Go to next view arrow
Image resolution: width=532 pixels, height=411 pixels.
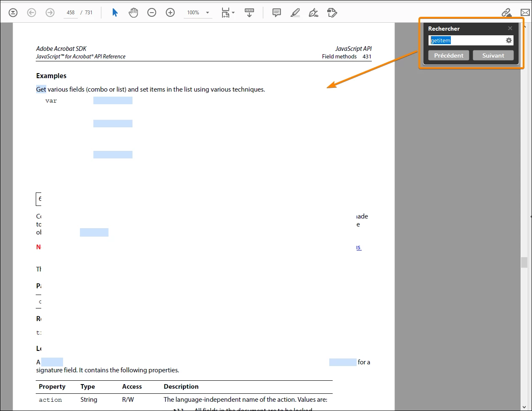pyautogui.click(x=50, y=13)
